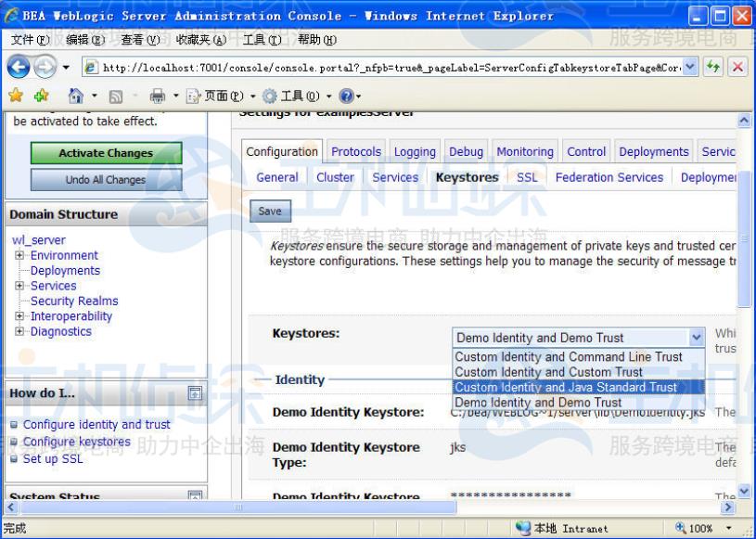The height and width of the screenshot is (539, 756).
Task: Expand the Interoperability tree node
Action: [19, 316]
